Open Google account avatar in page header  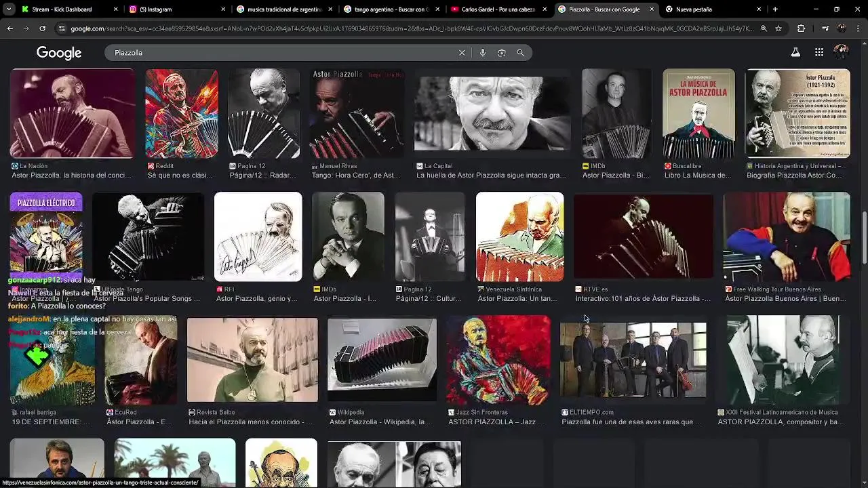point(841,52)
